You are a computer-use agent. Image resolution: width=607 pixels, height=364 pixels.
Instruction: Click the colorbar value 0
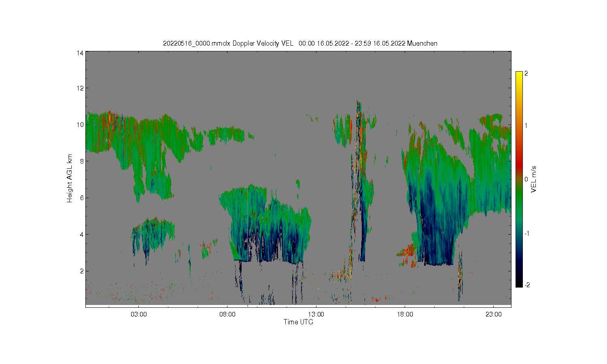pyautogui.click(x=526, y=179)
